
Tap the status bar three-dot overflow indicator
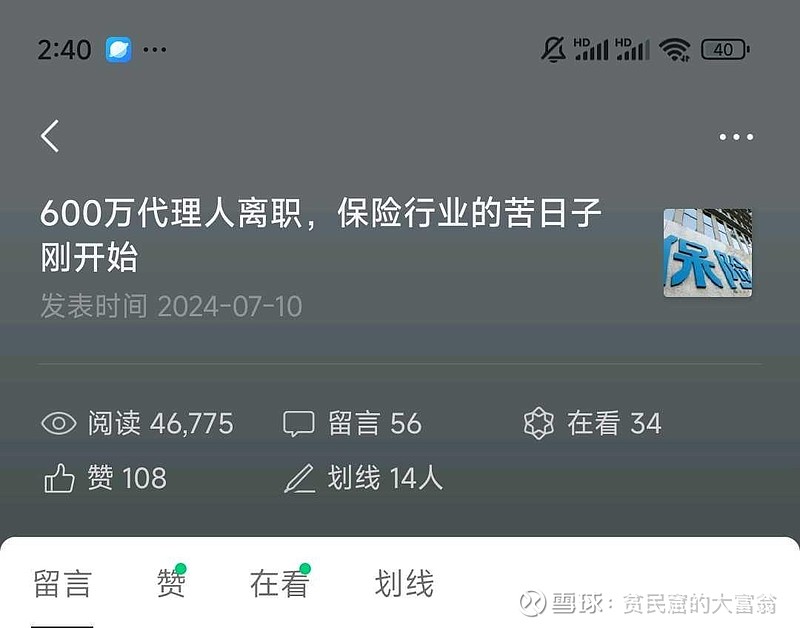click(x=155, y=49)
